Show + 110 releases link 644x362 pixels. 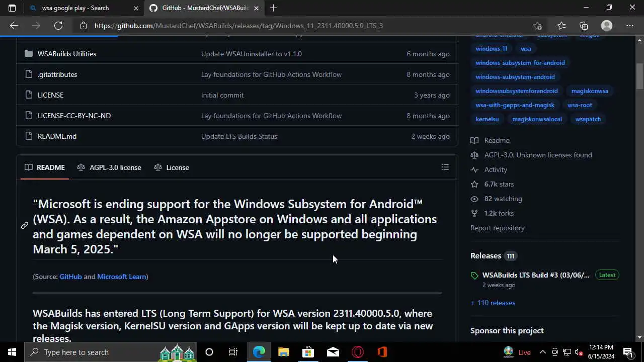[493, 303]
